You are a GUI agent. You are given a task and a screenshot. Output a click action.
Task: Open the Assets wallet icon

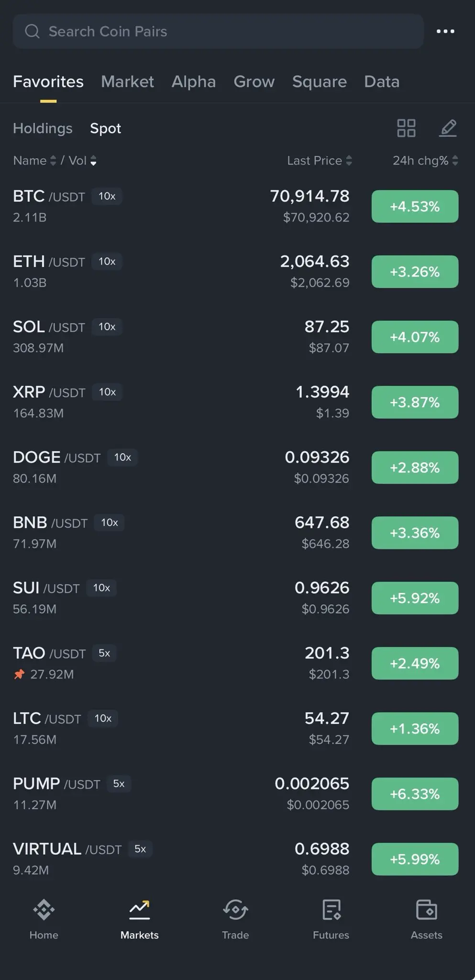[426, 910]
